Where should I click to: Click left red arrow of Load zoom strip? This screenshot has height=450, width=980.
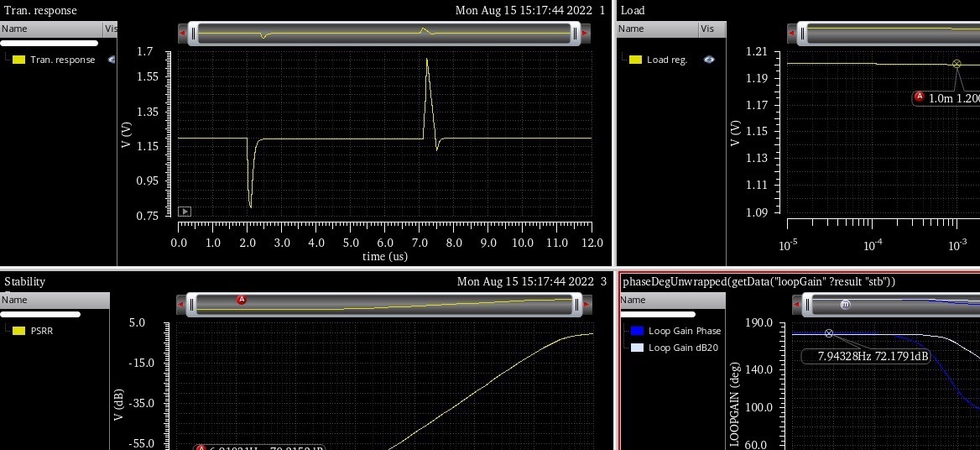792,33
